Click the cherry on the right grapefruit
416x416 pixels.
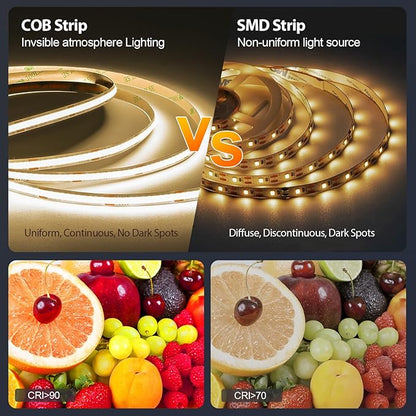click(x=248, y=310)
